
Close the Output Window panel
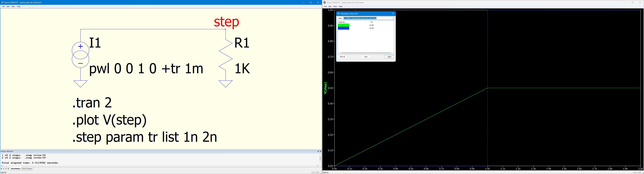pyautogui.click(x=320, y=151)
